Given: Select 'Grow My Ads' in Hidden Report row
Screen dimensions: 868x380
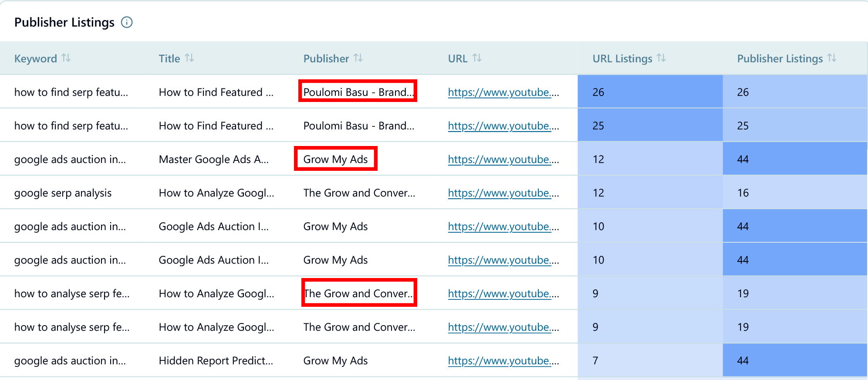Looking at the screenshot, I should (x=336, y=361).
